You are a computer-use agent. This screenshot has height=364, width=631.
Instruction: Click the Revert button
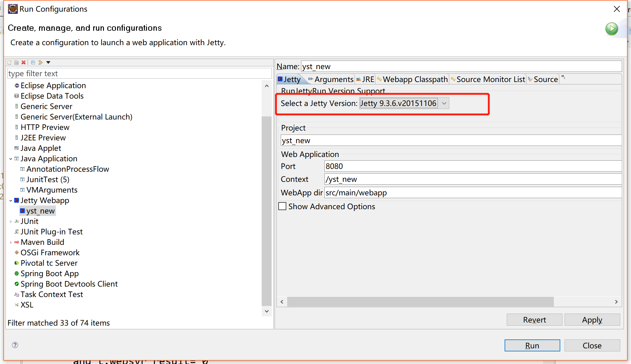[x=534, y=320]
